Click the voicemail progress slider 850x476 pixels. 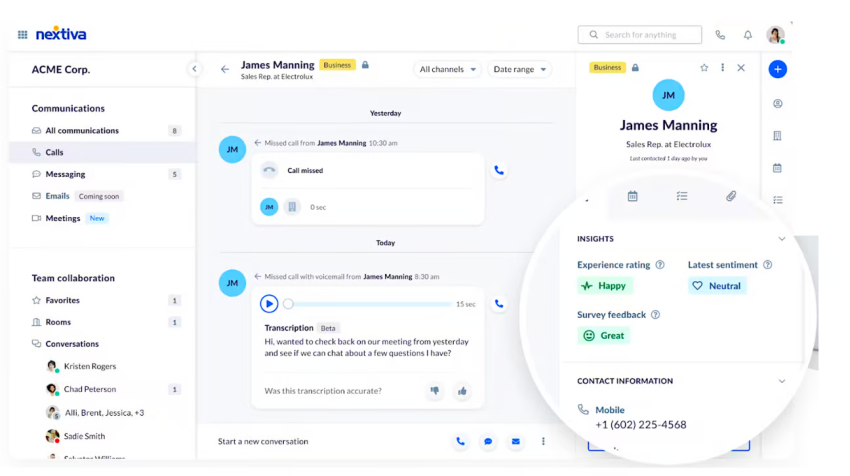(x=369, y=304)
